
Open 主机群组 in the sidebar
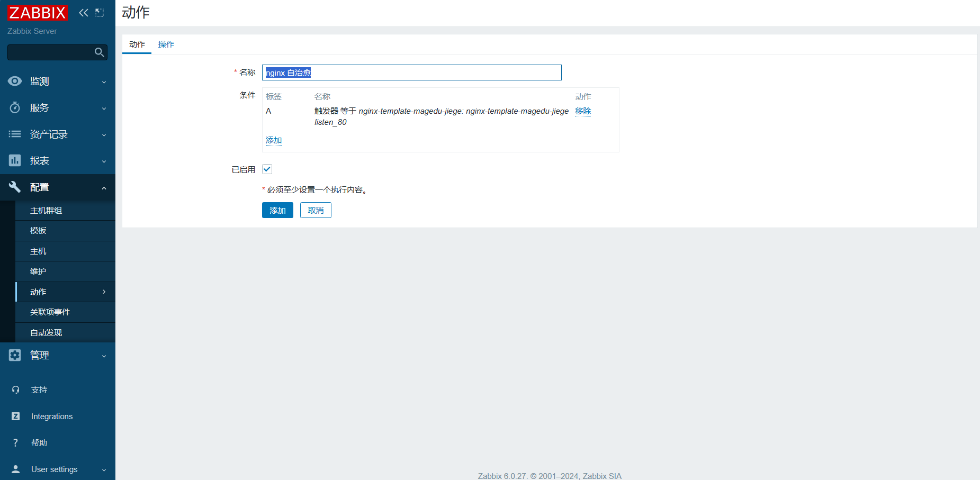click(66, 211)
